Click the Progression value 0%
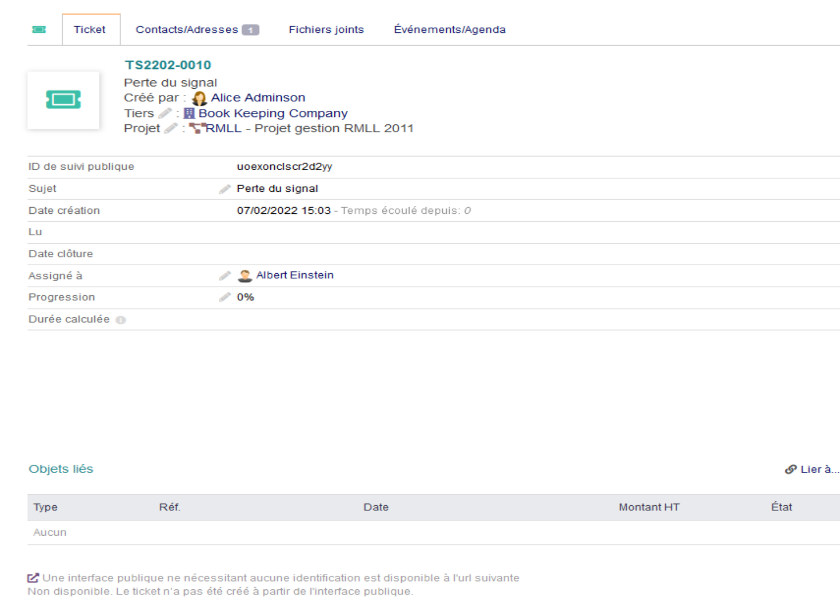840x616 pixels. pyautogui.click(x=245, y=297)
